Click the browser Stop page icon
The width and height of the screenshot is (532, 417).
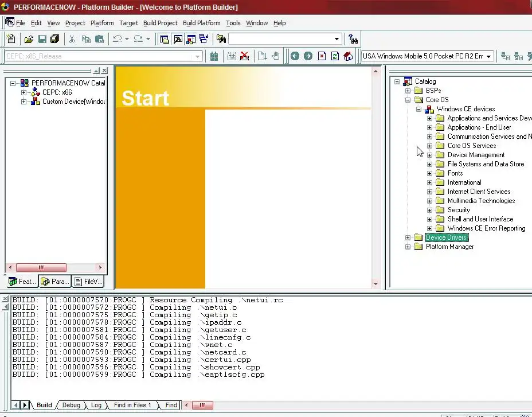322,56
